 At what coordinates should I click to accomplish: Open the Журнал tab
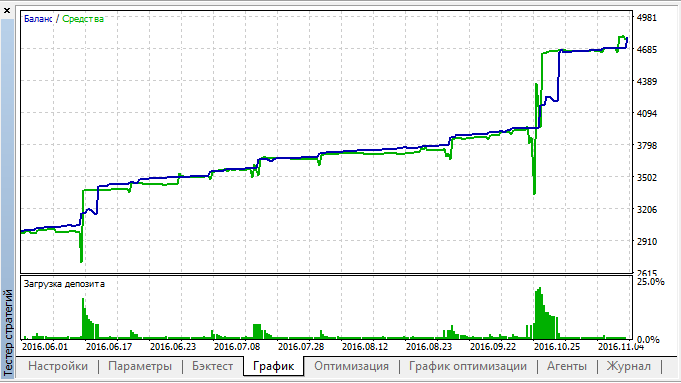coord(628,366)
